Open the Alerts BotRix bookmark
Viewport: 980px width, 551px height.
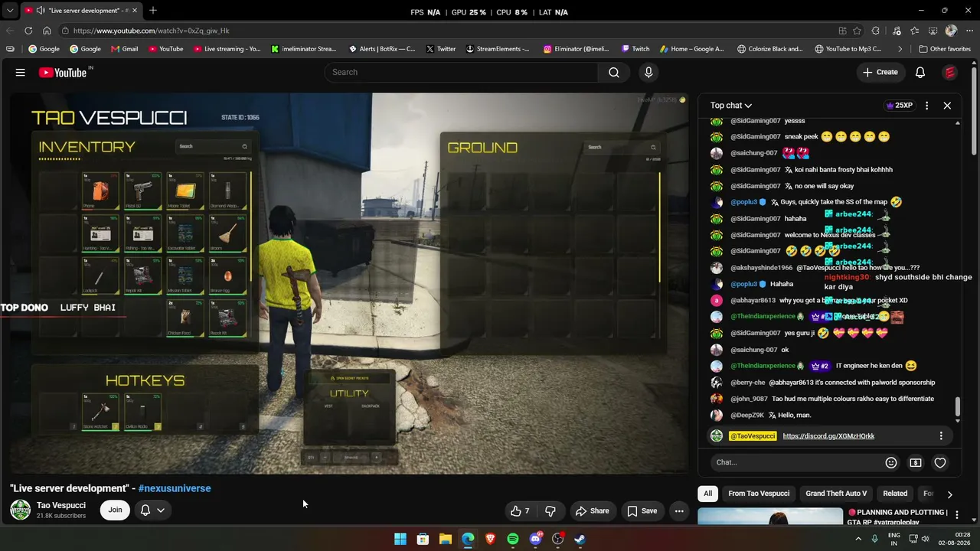382,49
